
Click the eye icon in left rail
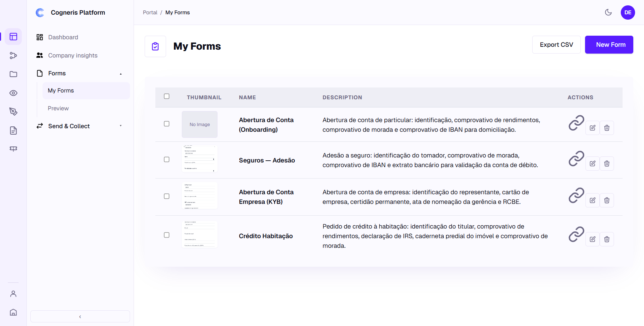point(13,93)
